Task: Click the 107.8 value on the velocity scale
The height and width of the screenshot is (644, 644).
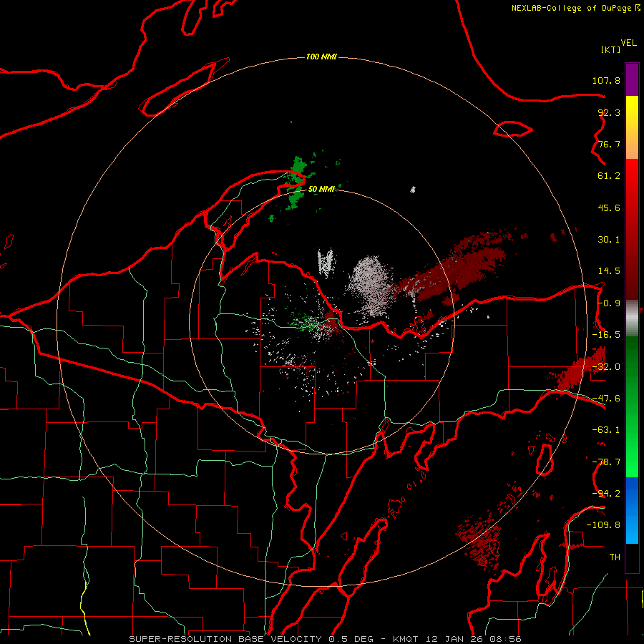Action: [606, 80]
